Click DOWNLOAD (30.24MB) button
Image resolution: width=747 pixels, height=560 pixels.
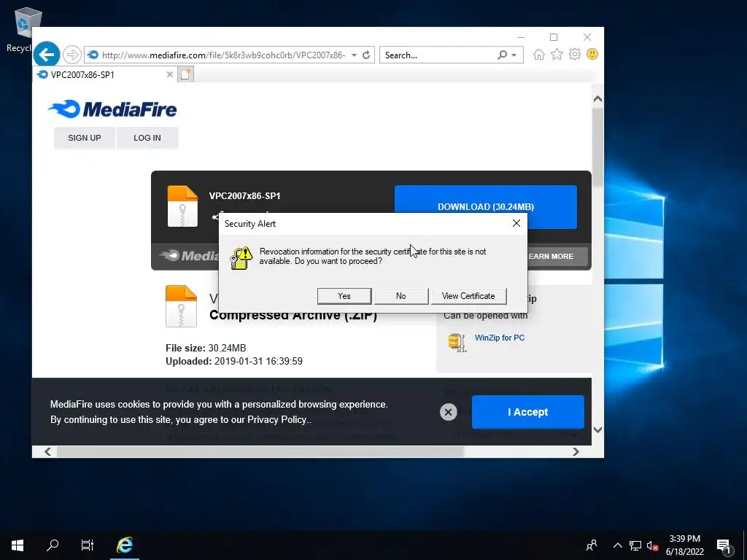tap(485, 206)
